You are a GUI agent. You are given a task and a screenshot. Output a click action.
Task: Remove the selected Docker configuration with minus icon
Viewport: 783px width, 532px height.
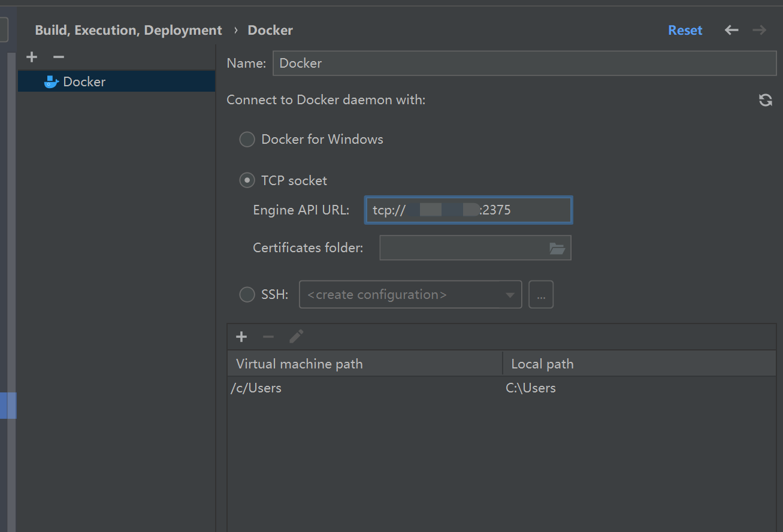[x=58, y=57]
